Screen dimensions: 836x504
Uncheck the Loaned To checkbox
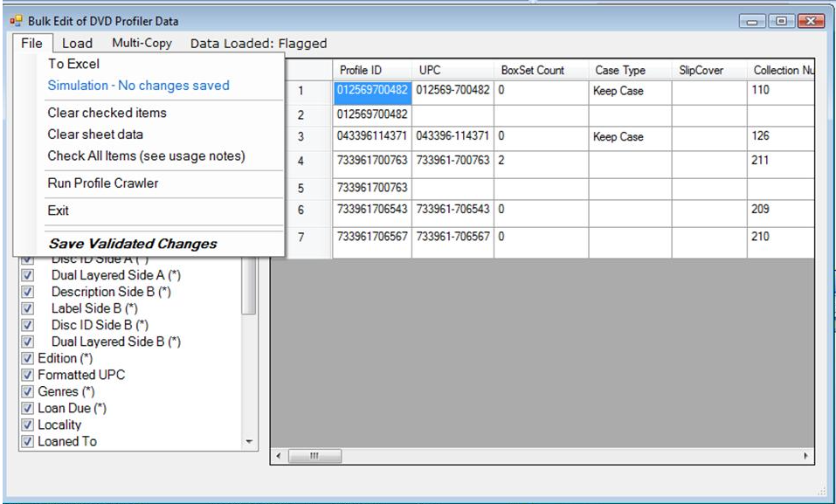click(27, 441)
